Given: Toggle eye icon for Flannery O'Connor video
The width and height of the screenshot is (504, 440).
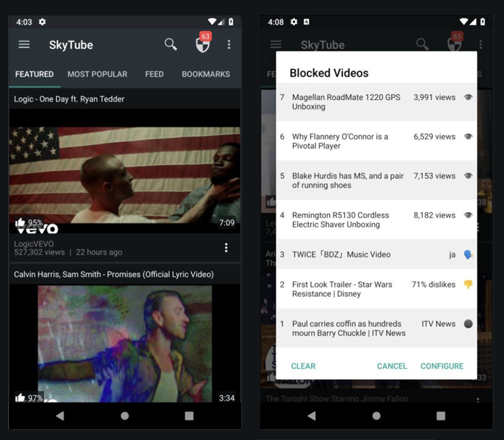Looking at the screenshot, I should 467,137.
